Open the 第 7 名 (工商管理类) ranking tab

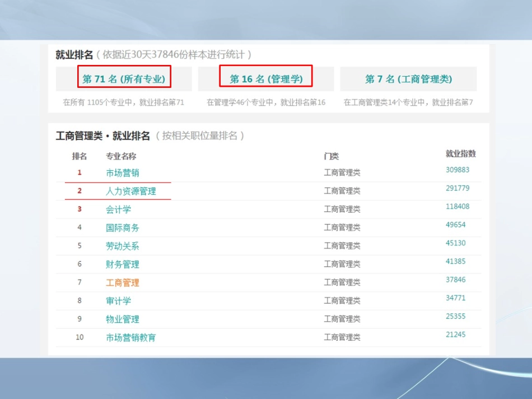click(408, 79)
